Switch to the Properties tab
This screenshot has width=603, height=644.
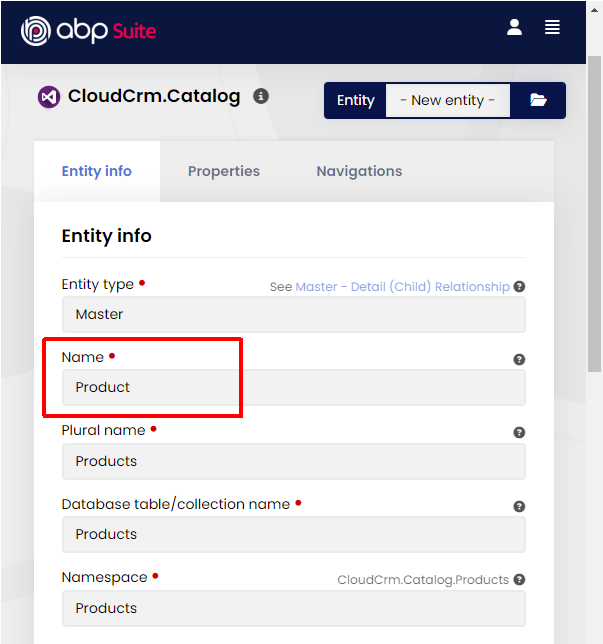tap(223, 171)
